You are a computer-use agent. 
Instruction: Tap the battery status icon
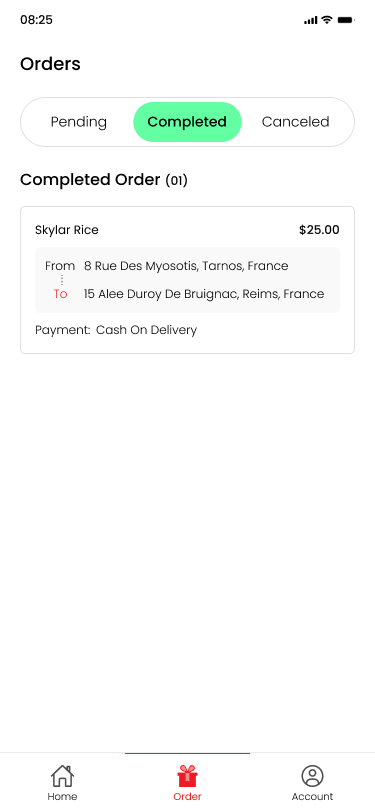(345, 20)
